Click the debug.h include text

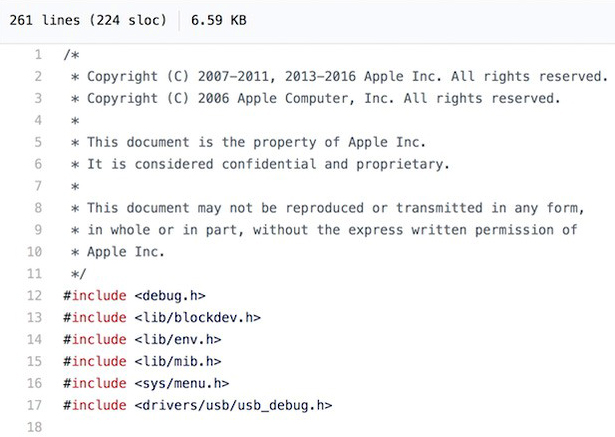170,295
